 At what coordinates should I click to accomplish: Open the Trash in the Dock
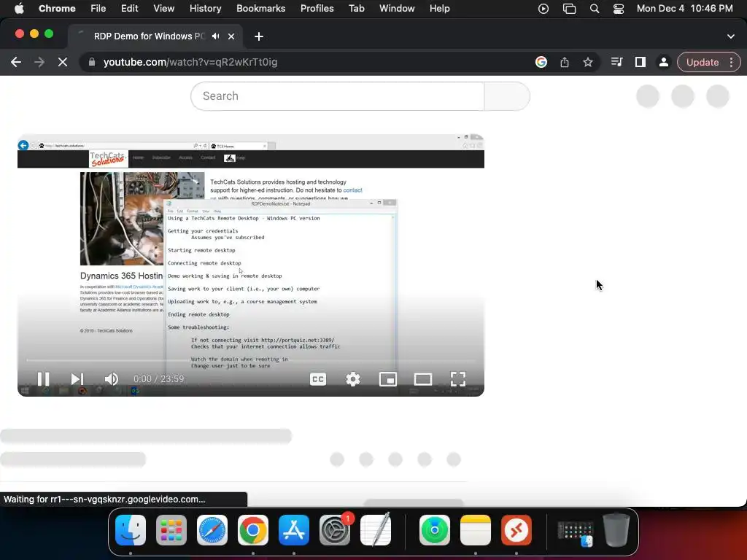click(616, 529)
